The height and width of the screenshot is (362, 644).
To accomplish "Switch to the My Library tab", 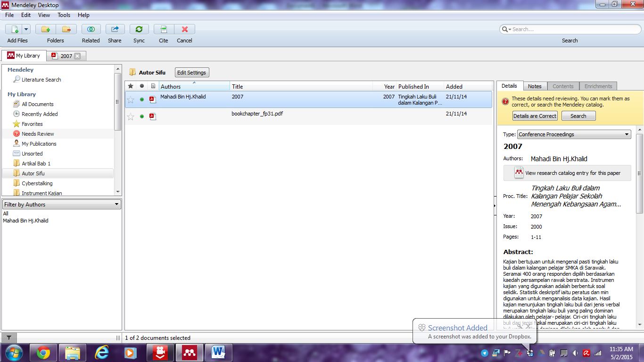I will tap(24, 56).
